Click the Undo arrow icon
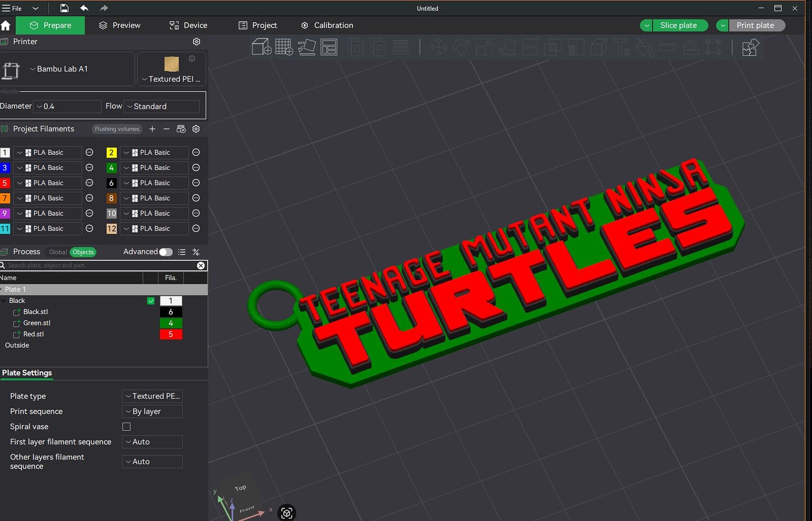Image resolution: width=812 pixels, height=521 pixels. click(x=84, y=8)
